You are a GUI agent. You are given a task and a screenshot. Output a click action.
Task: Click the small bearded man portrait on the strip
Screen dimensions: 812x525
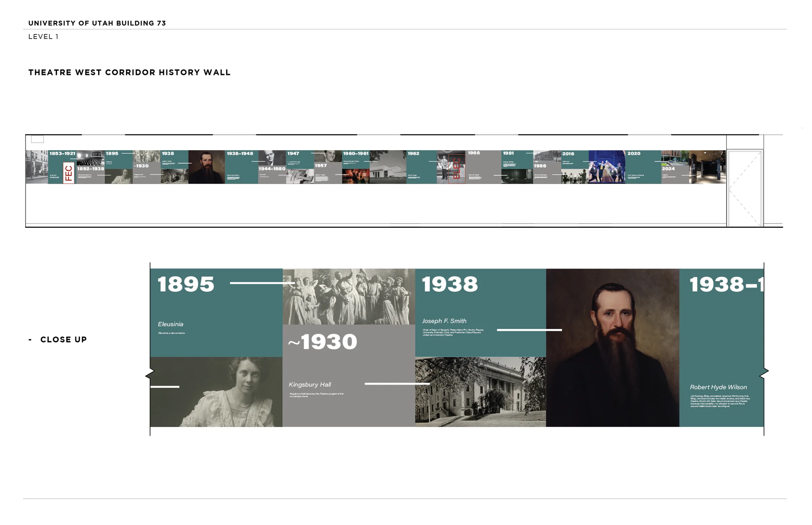pyautogui.click(x=206, y=167)
